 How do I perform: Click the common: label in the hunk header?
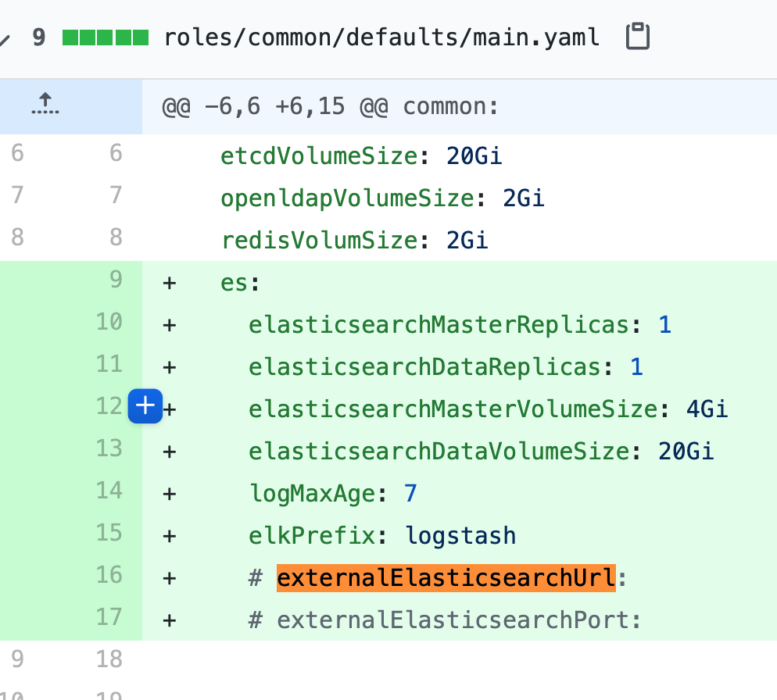(x=449, y=105)
